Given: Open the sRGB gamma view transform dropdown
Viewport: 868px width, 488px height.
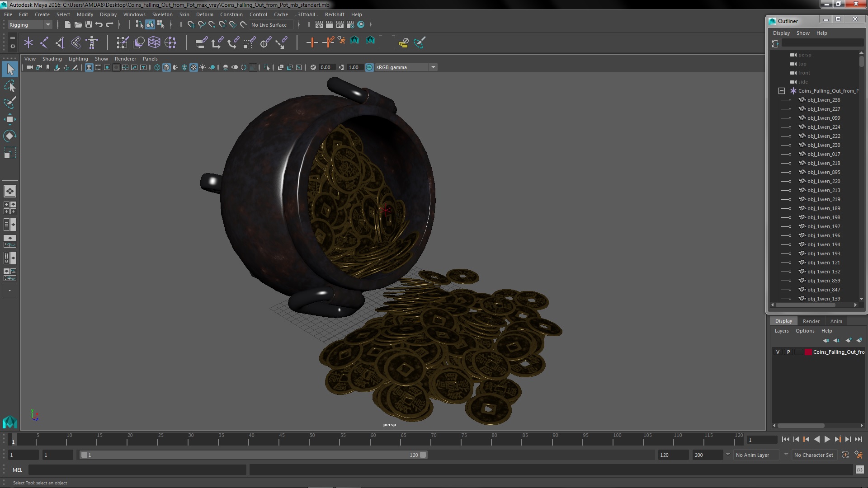Looking at the screenshot, I should pos(433,67).
